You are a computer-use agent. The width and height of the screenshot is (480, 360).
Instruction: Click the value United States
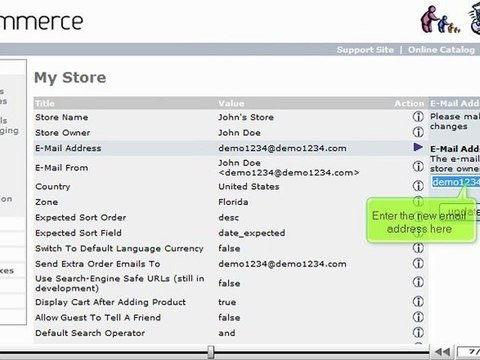coord(249,187)
